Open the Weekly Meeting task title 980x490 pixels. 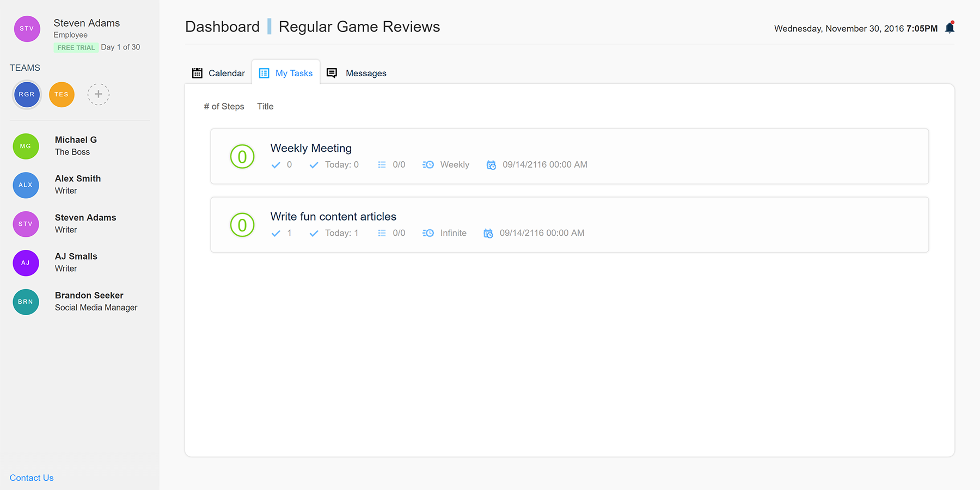(x=311, y=148)
